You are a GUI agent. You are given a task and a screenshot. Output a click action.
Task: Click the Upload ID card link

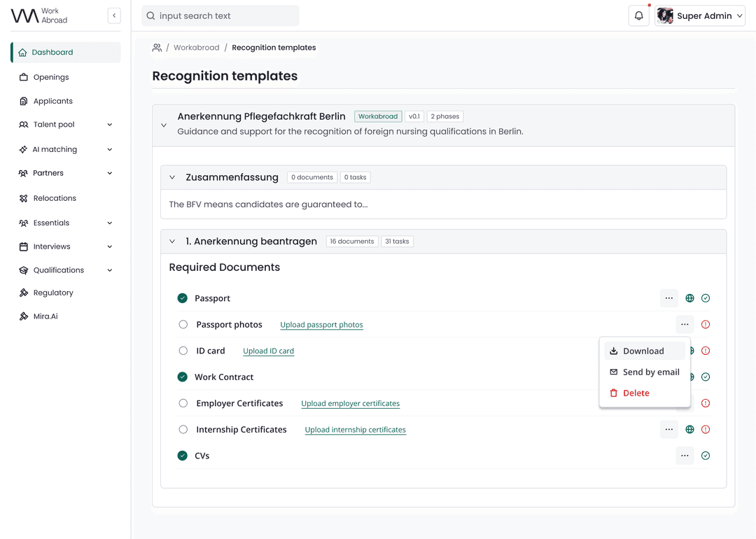tap(268, 351)
